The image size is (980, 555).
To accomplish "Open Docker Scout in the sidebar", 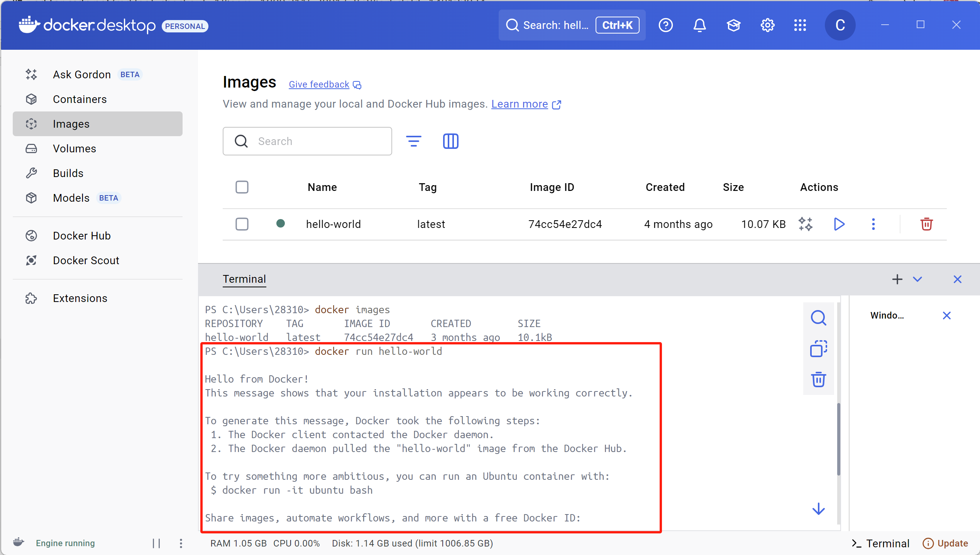I will pos(86,260).
